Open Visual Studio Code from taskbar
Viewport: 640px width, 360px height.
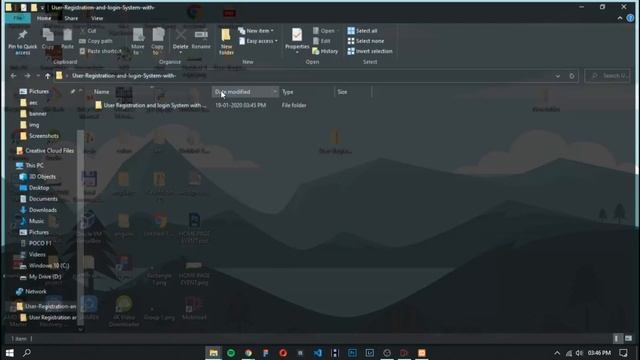318,353
